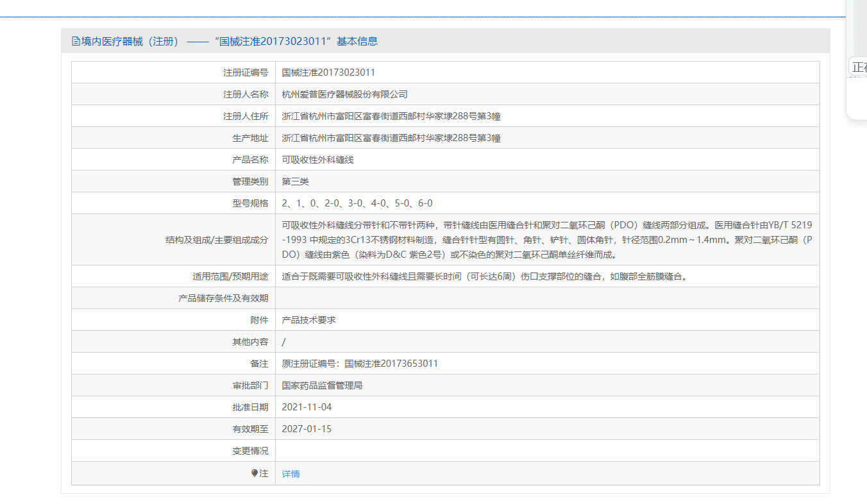Click the lightbulb icon next to 注
The image size is (867, 504).
click(x=255, y=473)
